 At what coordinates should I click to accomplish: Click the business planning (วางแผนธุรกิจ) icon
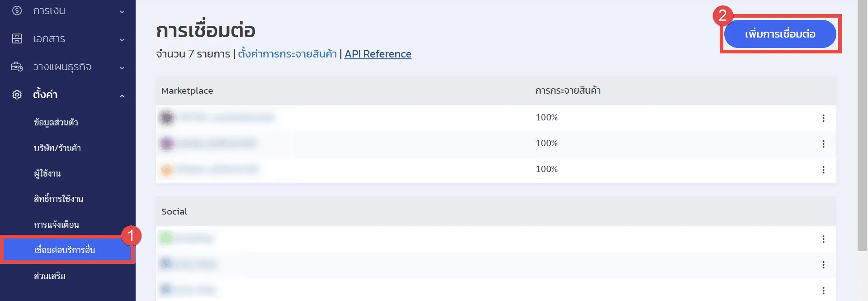17,67
